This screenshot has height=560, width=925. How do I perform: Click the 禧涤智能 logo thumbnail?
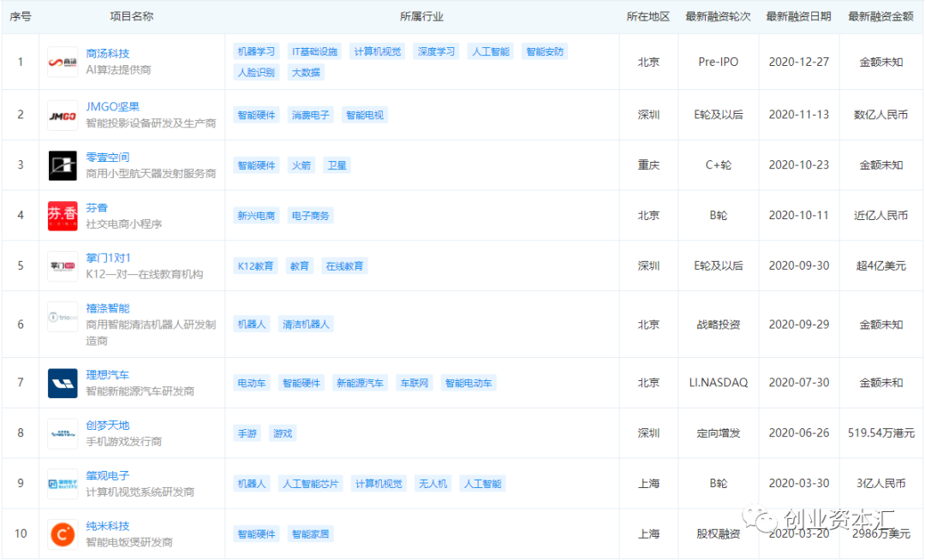tap(63, 317)
